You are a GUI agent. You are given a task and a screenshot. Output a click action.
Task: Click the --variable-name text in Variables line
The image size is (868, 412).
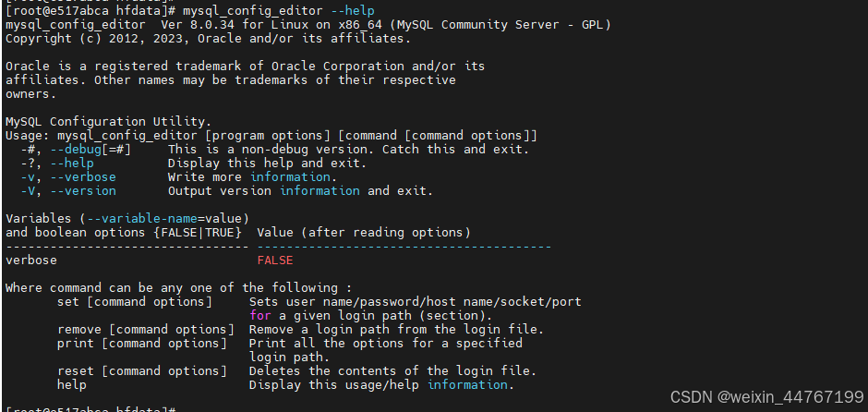141,219
